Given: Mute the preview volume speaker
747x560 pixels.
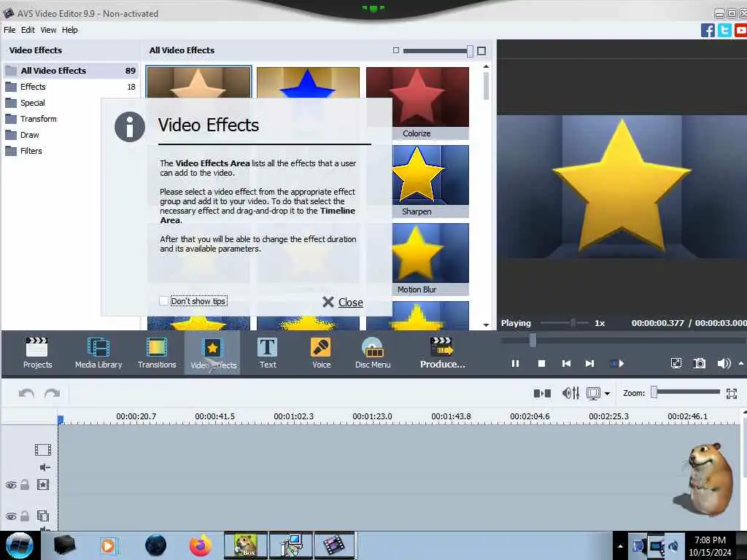Looking at the screenshot, I should [724, 363].
